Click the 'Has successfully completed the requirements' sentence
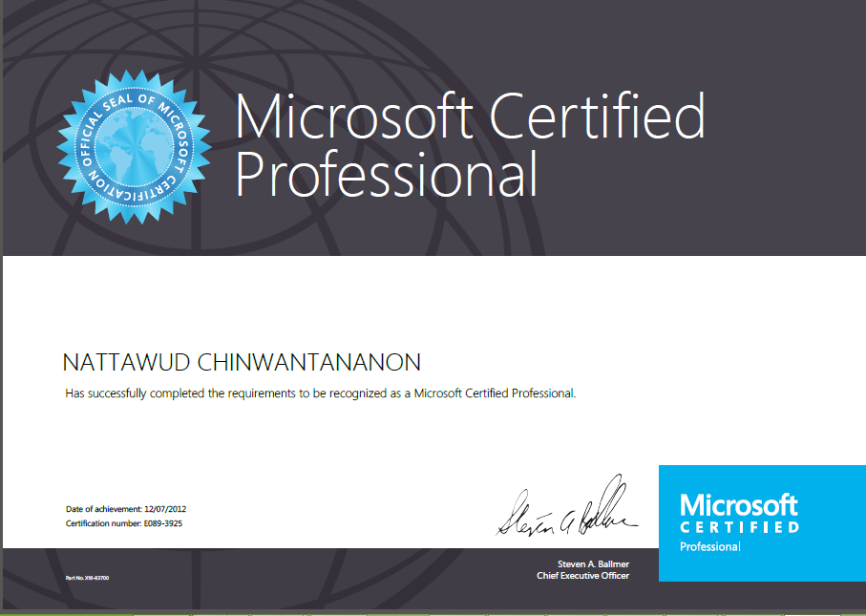 point(320,393)
